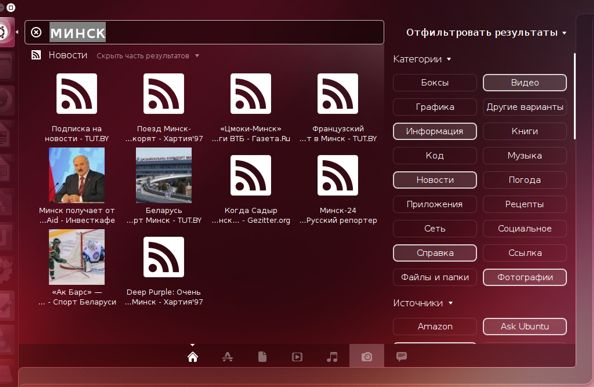Open 'Когда Садыр ...нск... - Gezitter.org' feed icon
Viewport: 594px width, 387px height.
pyautogui.click(x=251, y=175)
